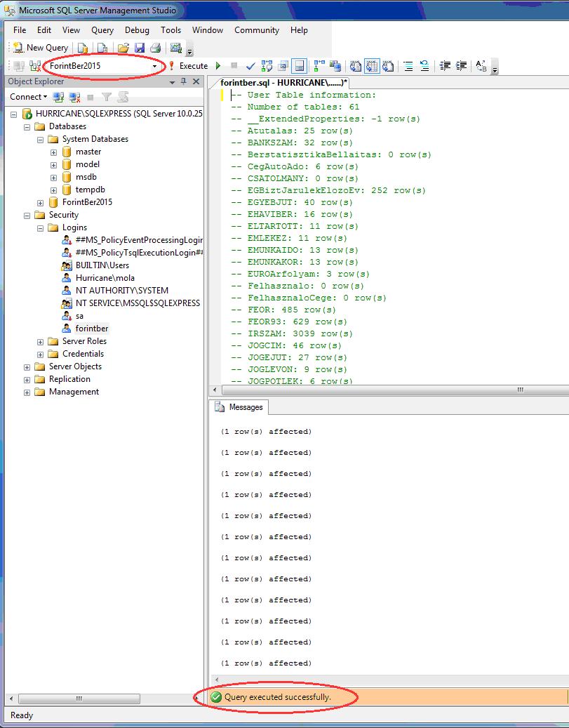Click the Object Explorer Disconnect icon

point(74,97)
